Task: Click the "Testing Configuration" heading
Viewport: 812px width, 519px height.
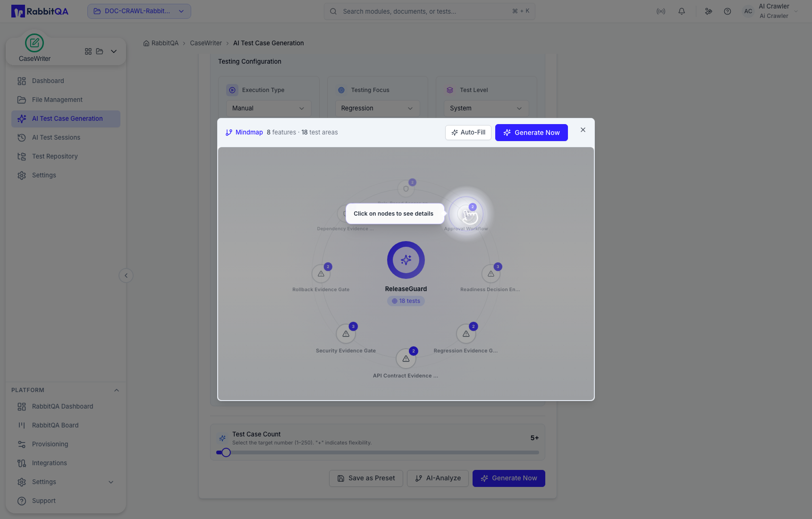Action: pyautogui.click(x=250, y=62)
